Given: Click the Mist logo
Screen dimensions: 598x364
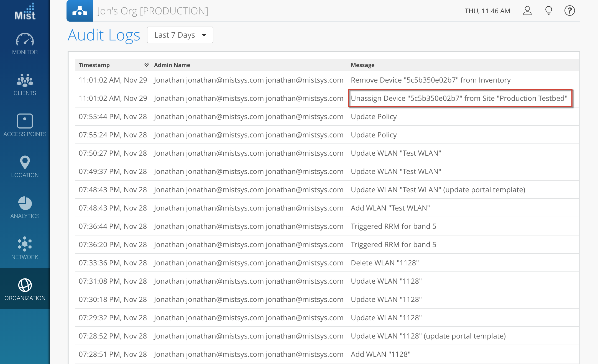Looking at the screenshot, I should (x=25, y=12).
